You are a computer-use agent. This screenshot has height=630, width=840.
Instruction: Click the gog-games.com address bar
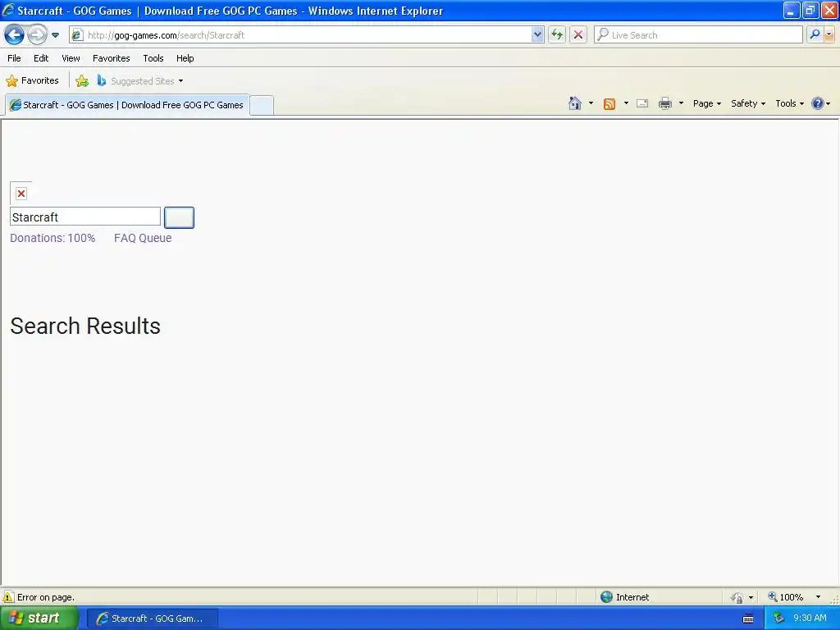308,34
